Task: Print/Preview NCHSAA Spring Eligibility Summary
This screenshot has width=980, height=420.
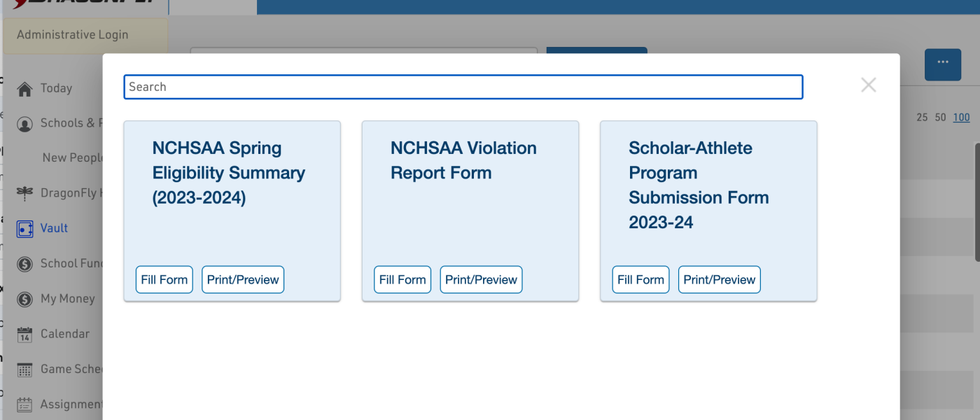Action: pos(243,279)
